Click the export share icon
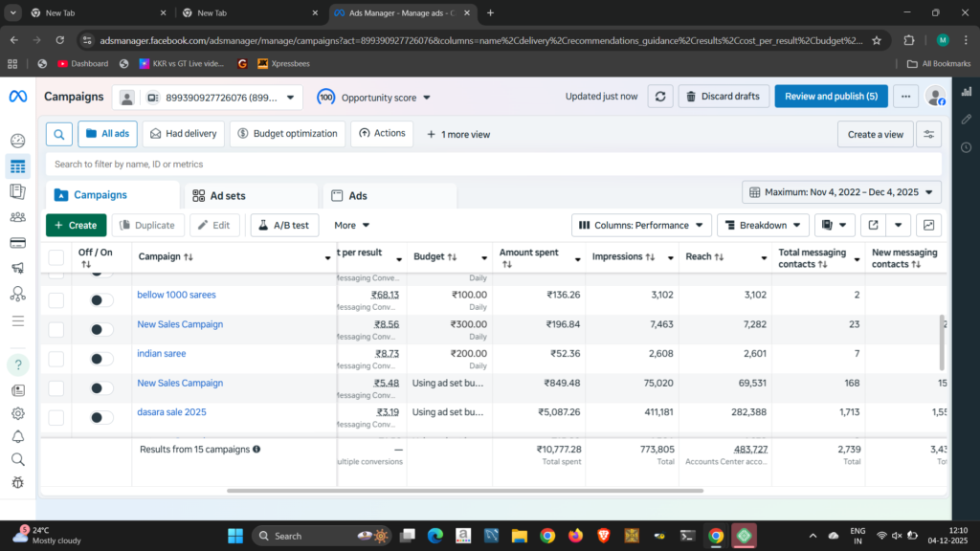The width and height of the screenshot is (980, 551). 873,226
